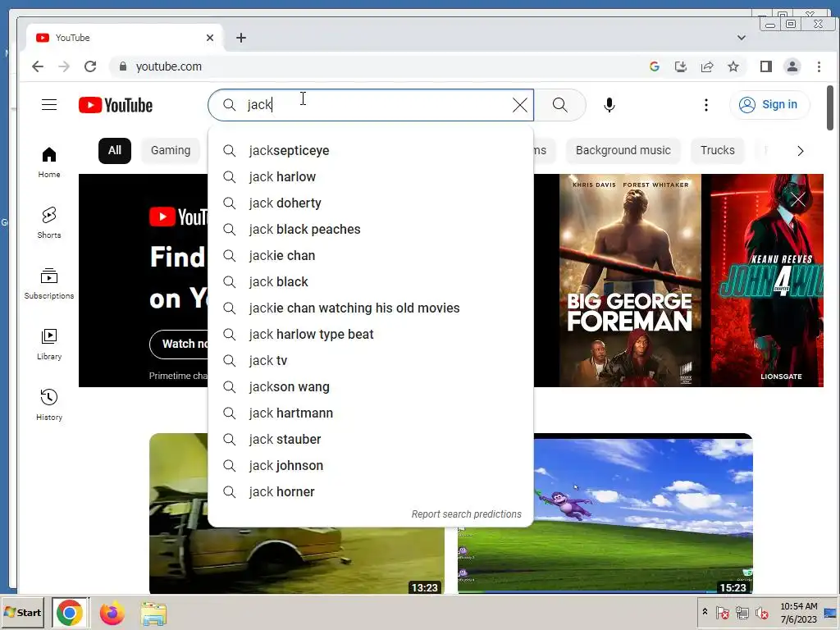Select the Gaming filter chip
Screen dimensions: 840x630
tap(171, 151)
